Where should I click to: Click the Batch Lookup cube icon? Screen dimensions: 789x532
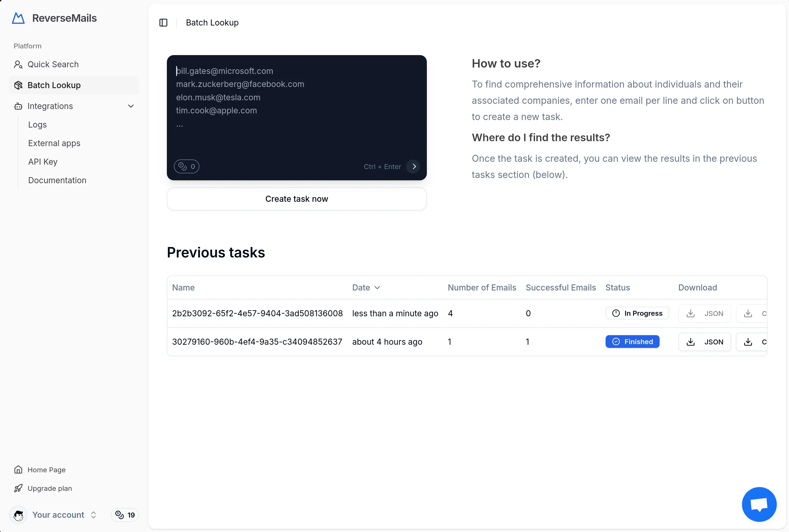[x=18, y=85]
